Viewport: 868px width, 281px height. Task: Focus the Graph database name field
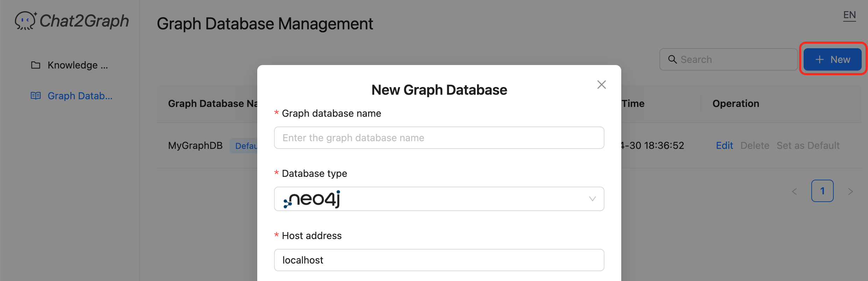(439, 138)
